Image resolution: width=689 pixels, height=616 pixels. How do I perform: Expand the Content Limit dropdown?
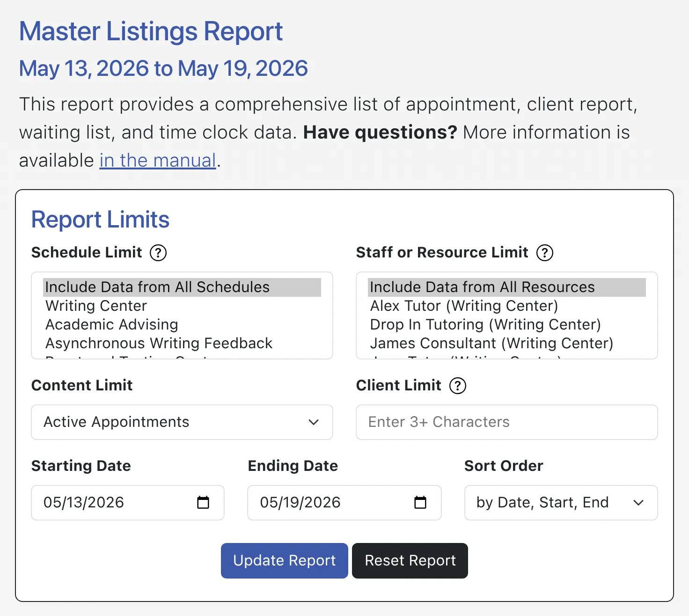[182, 422]
